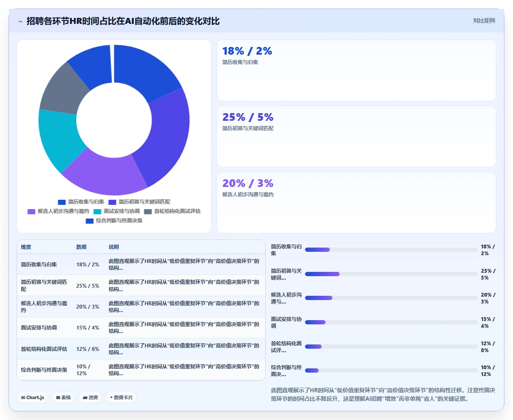Click the 数据卡片 tag label
The width and height of the screenshot is (513, 420).
click(123, 397)
